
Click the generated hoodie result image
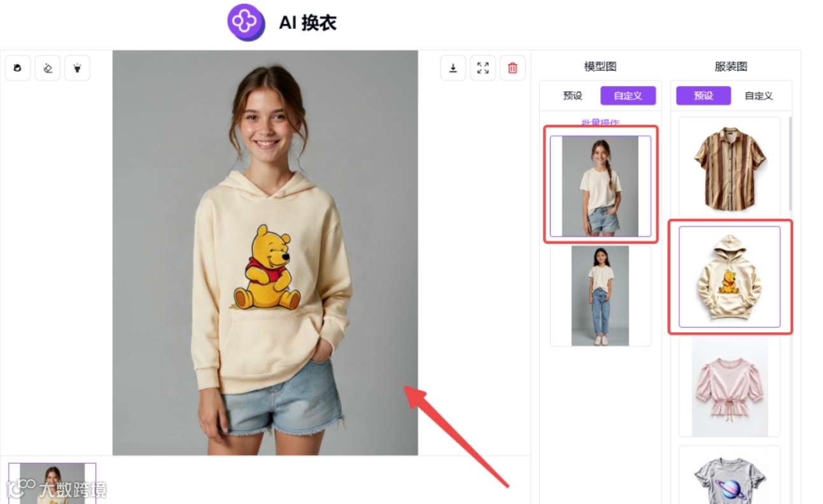[x=265, y=253]
